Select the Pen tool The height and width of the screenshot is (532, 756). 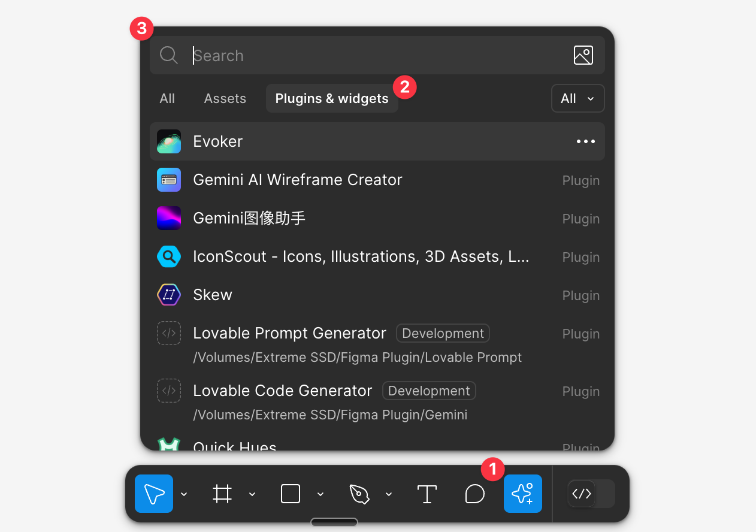359,494
